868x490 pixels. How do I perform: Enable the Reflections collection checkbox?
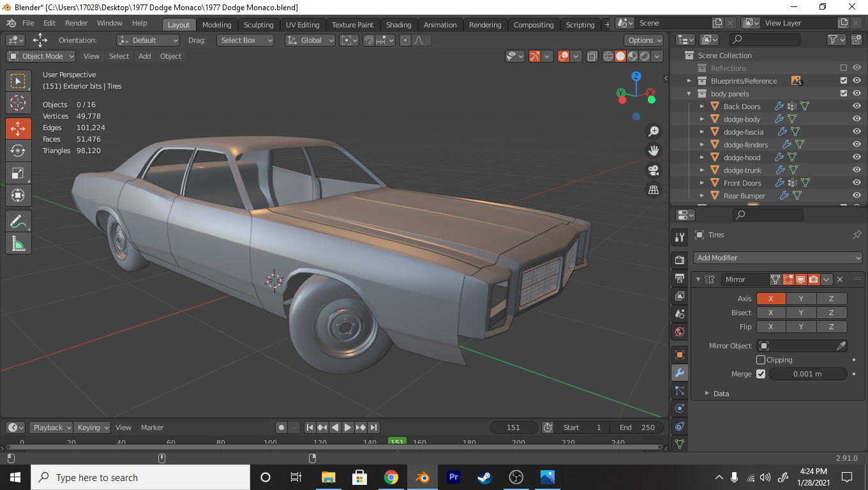tap(844, 68)
